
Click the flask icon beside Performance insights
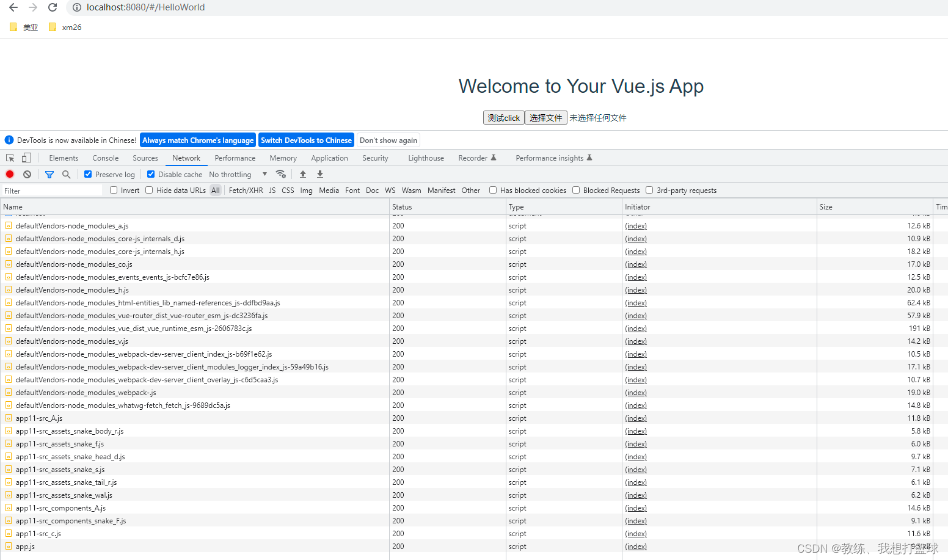pos(589,158)
